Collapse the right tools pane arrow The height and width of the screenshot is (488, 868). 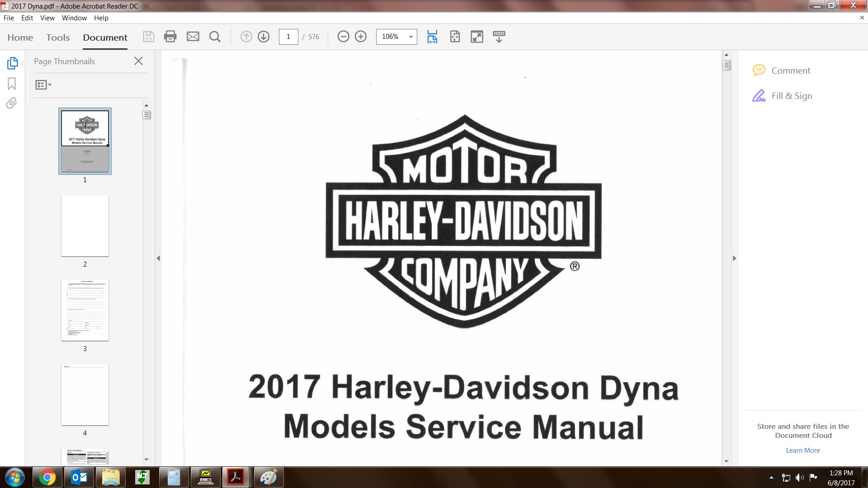pos(734,258)
